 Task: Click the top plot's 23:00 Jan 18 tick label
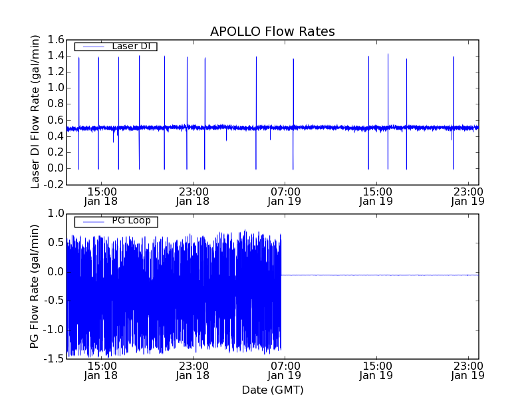193,196
